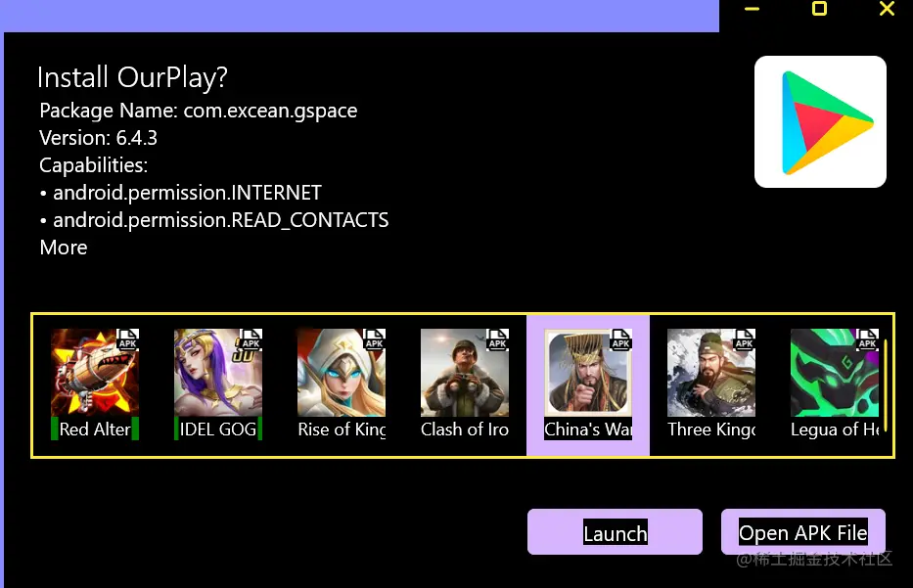Click the Launch button

(615, 532)
